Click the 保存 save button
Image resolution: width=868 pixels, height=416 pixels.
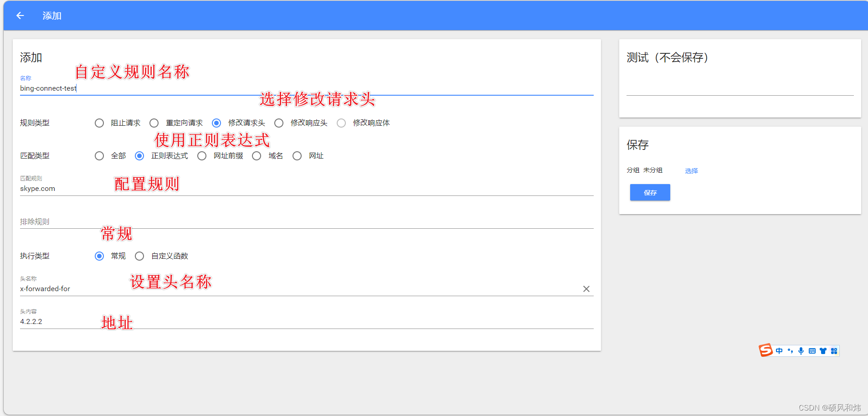coord(650,192)
